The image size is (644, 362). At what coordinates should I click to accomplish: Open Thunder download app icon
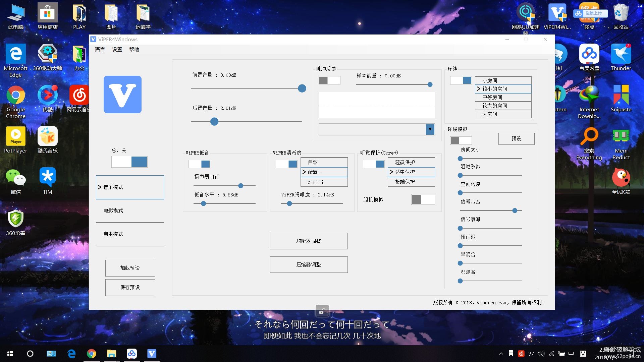click(621, 54)
